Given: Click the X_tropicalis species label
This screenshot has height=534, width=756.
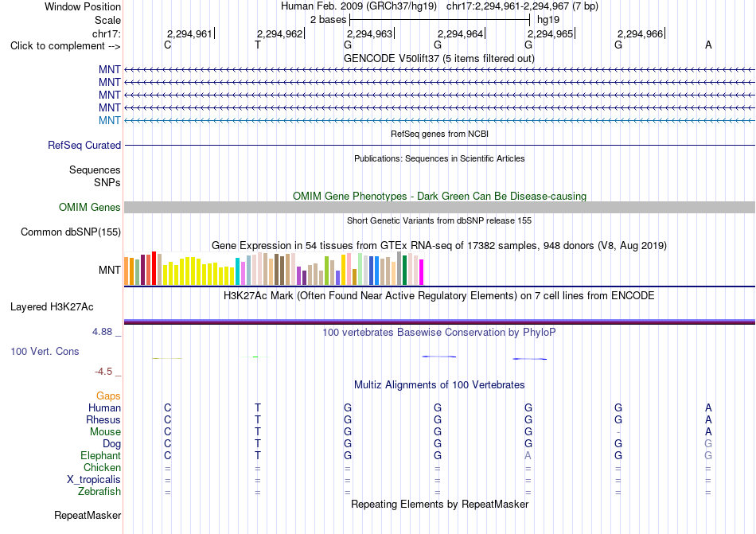Looking at the screenshot, I should coord(94,480).
